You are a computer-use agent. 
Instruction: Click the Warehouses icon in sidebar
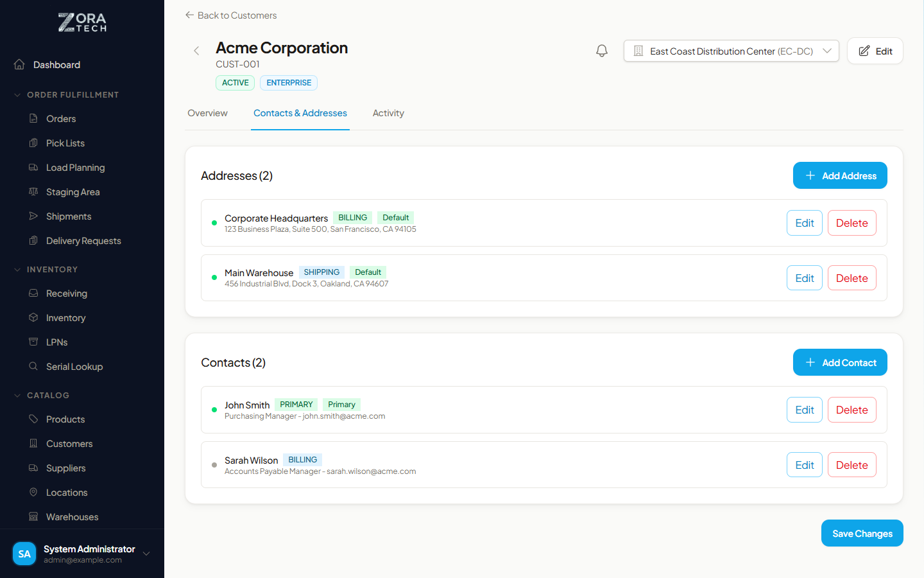coord(33,516)
